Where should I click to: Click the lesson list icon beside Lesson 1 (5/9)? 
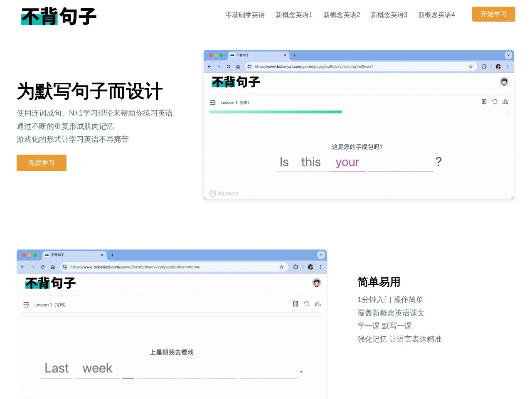click(x=213, y=103)
